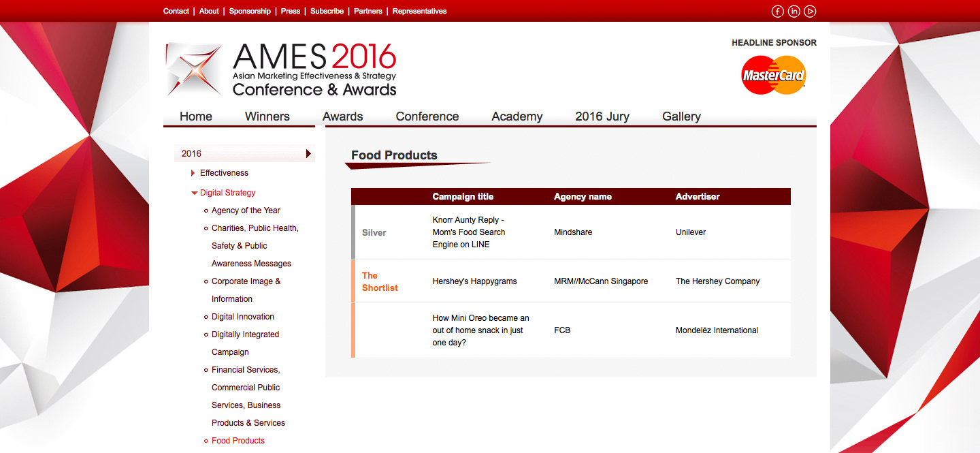Click the Contact link
The width and height of the screenshot is (980, 453).
click(176, 11)
